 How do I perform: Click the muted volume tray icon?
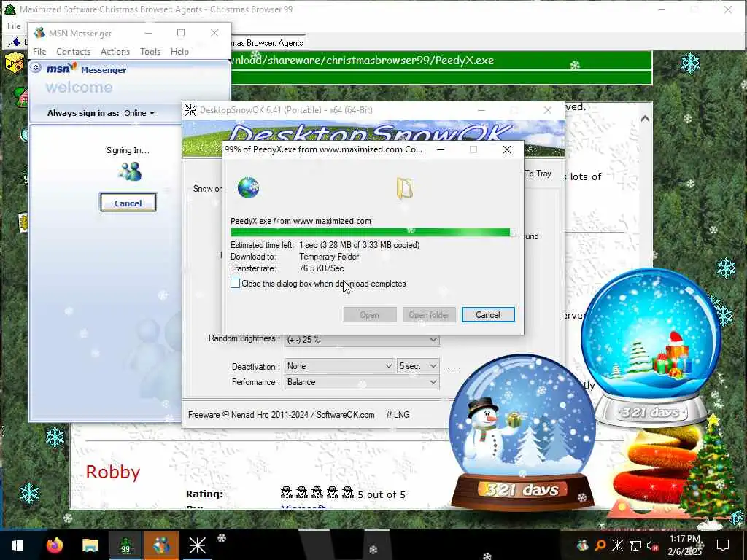[x=652, y=545]
